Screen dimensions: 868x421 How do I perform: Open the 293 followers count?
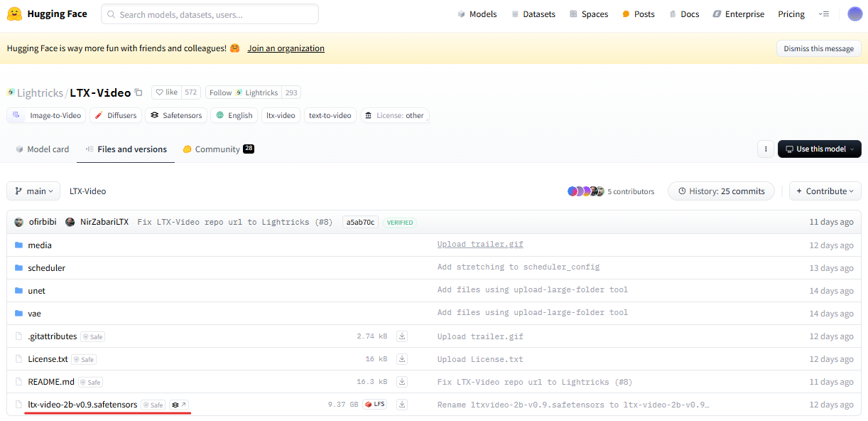(x=291, y=92)
